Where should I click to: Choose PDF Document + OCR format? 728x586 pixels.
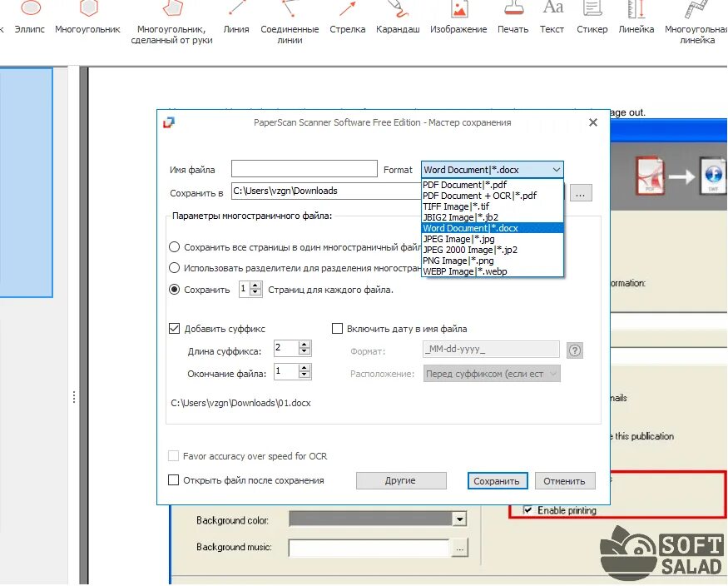[493, 196]
